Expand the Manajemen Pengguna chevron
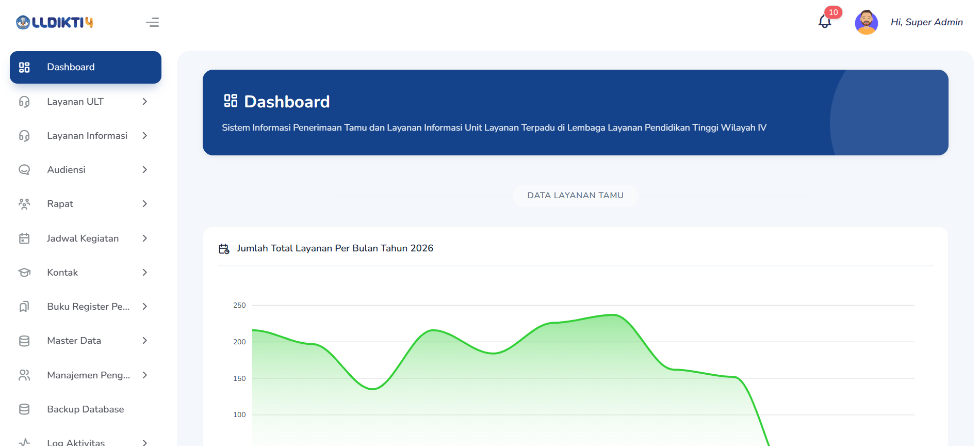 point(145,375)
